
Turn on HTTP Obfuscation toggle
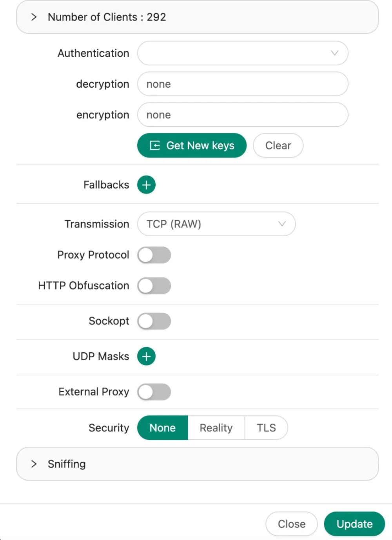(x=154, y=286)
